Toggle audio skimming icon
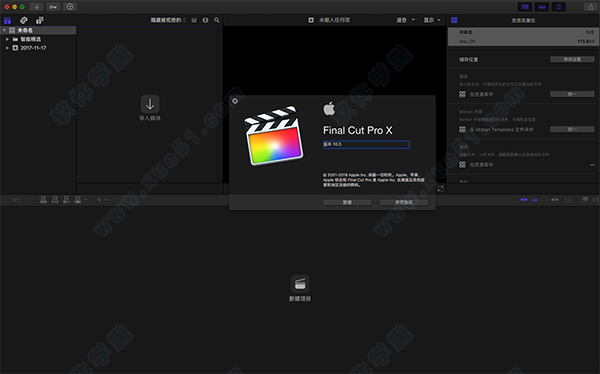This screenshot has width=600, height=374. click(x=534, y=199)
